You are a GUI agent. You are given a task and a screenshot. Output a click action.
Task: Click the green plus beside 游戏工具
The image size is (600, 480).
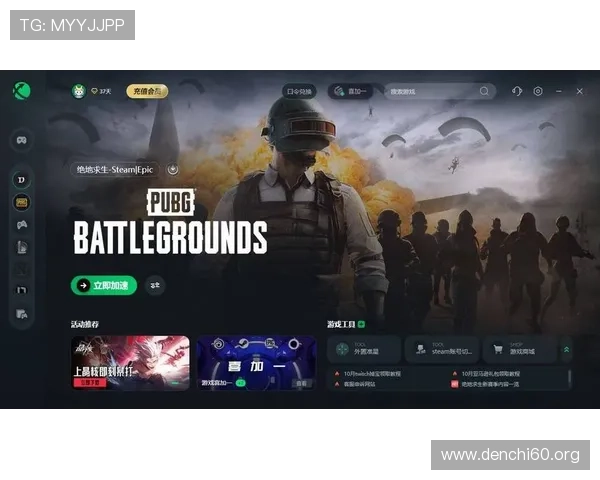[x=362, y=324]
